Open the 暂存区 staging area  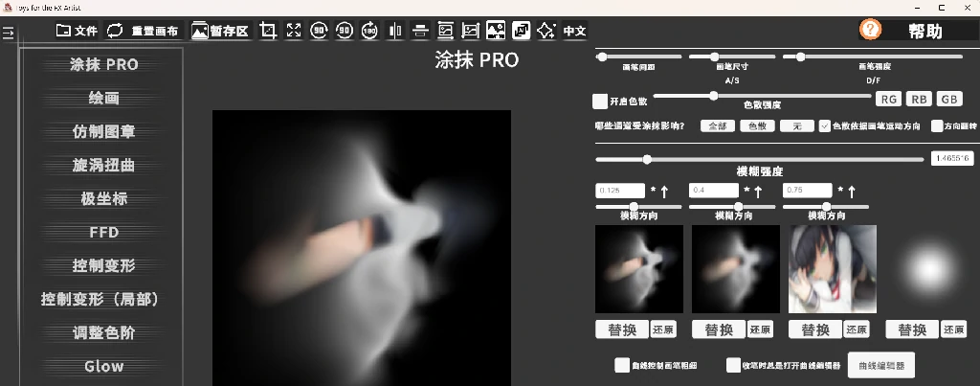(220, 31)
